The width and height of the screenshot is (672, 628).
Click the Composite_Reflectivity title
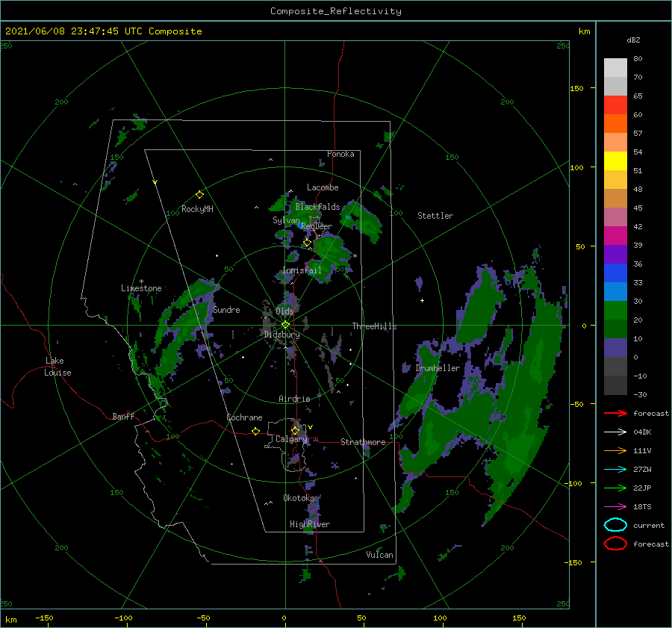(336, 11)
